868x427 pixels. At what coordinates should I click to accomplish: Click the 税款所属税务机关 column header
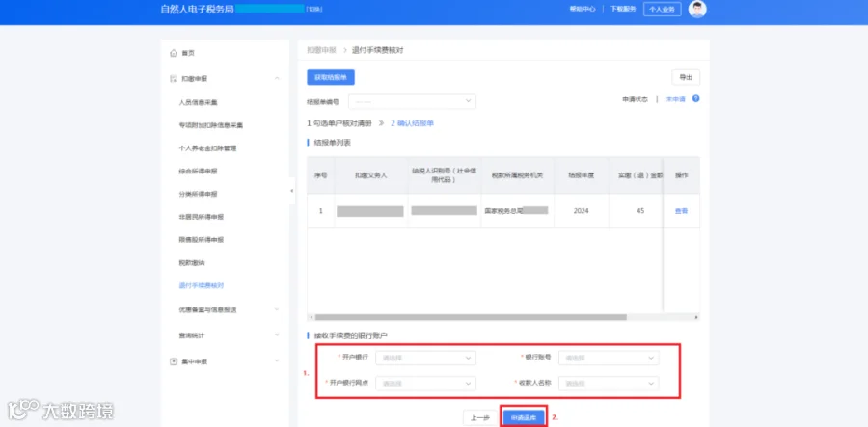[518, 175]
